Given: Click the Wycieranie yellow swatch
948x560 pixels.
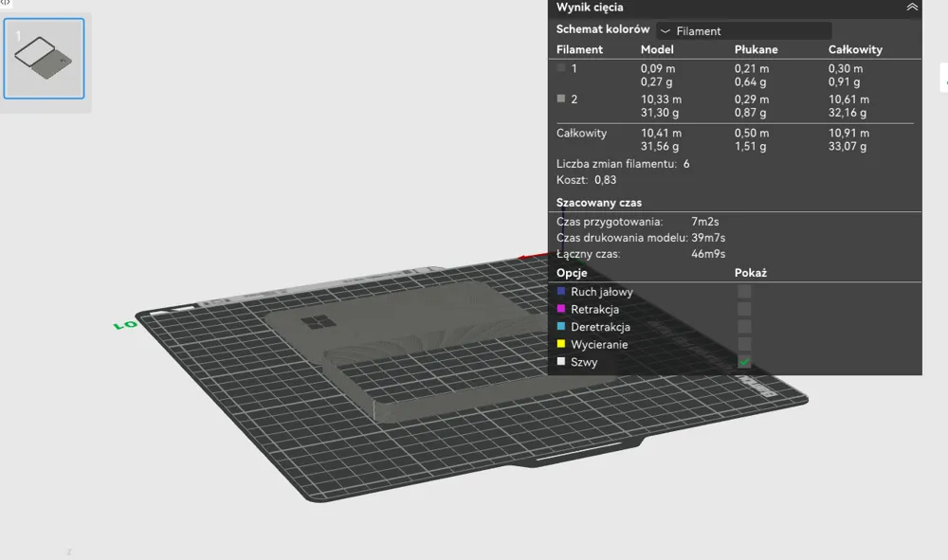Looking at the screenshot, I should click(561, 344).
